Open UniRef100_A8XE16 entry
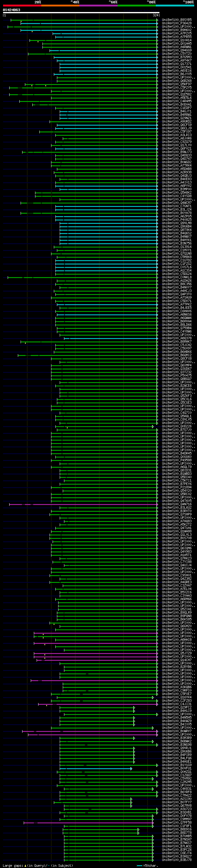Screen dimensions: 197x868 coord(177,71)
